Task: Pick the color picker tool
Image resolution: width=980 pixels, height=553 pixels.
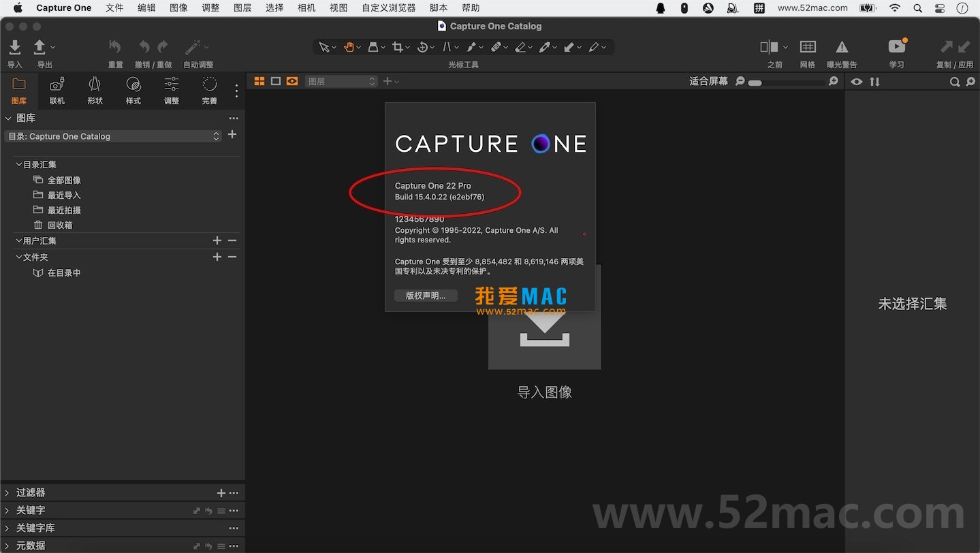Action: pos(546,47)
